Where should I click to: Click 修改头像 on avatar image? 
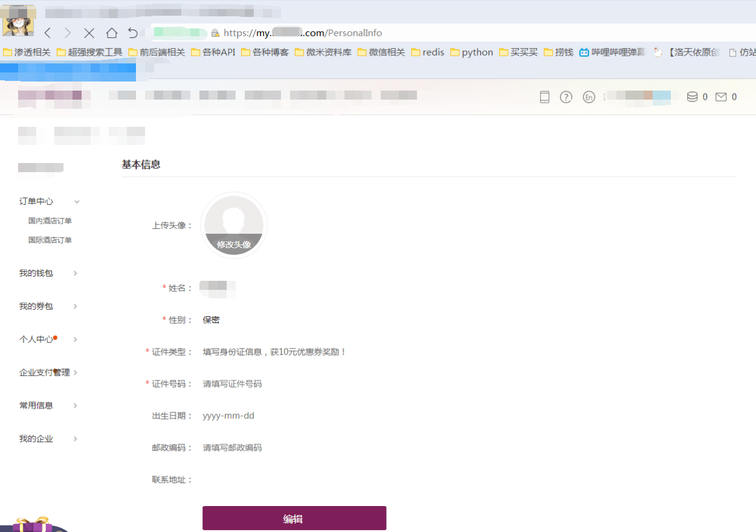(234, 245)
